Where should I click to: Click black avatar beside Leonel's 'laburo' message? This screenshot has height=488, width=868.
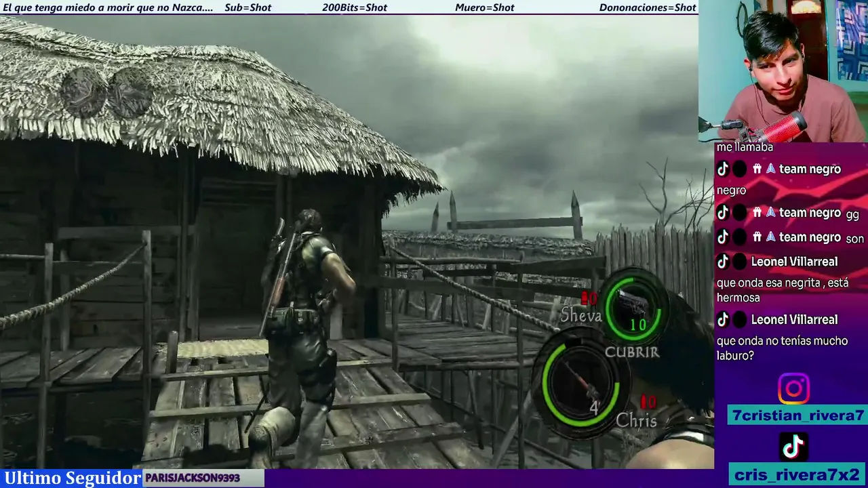tap(740, 320)
